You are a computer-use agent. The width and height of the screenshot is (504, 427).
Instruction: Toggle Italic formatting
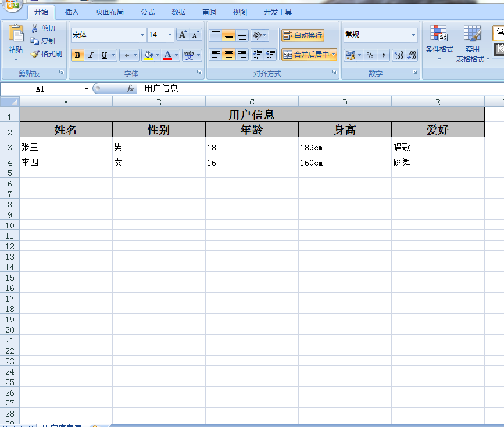coord(91,55)
